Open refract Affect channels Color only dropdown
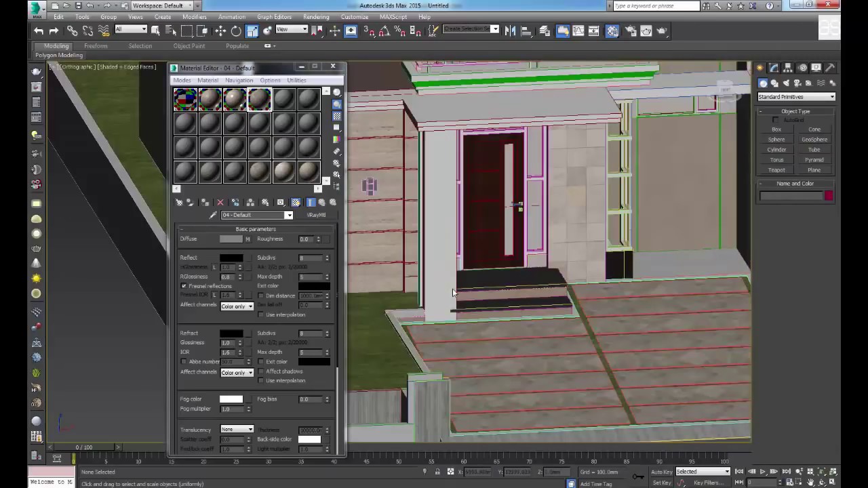 (x=237, y=372)
